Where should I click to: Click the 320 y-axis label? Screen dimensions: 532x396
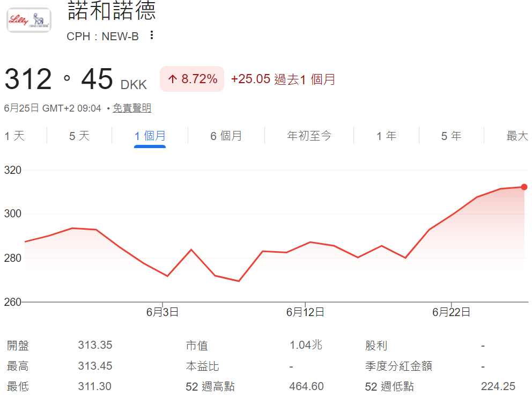[x=12, y=170]
